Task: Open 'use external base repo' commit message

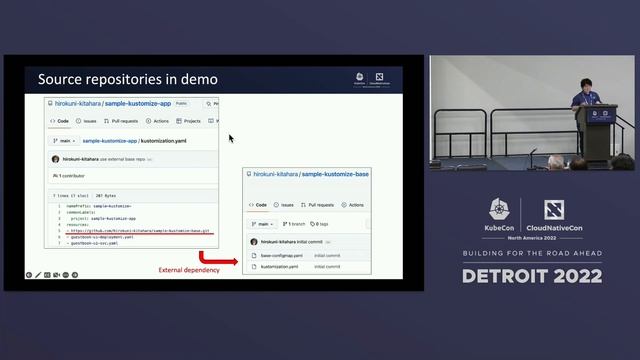Action: point(122,159)
